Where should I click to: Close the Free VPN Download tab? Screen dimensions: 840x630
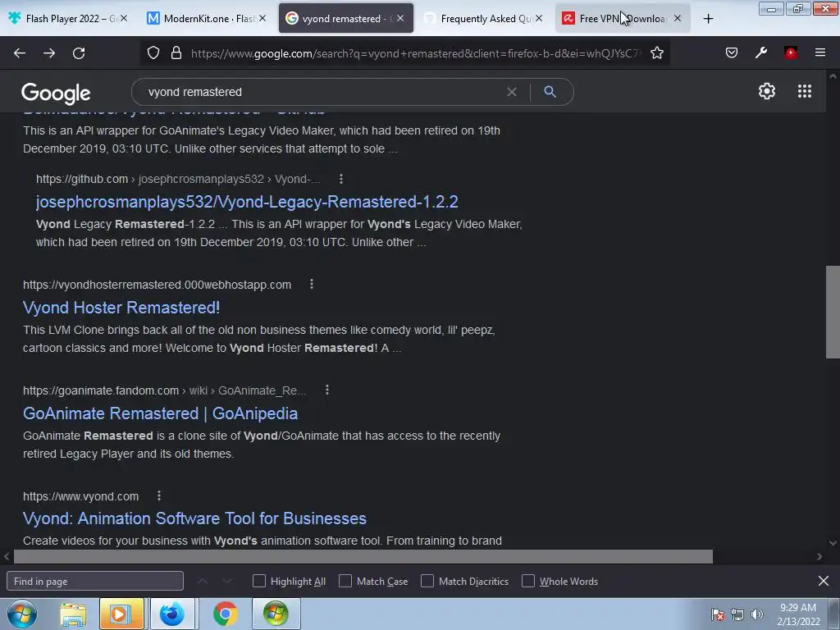point(678,19)
